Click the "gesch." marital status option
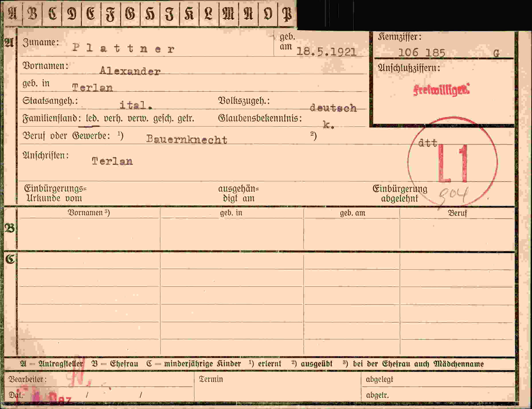 [163, 118]
